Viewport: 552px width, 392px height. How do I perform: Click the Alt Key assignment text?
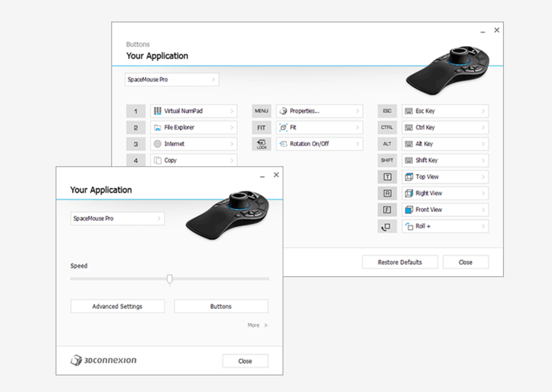424,144
